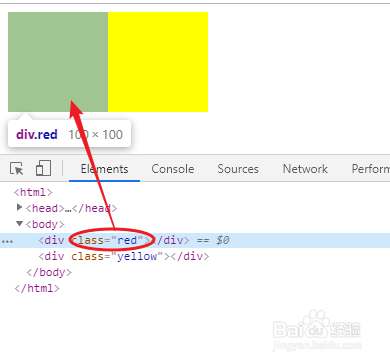
Task: Collapse the body element node
Action: click(19, 224)
